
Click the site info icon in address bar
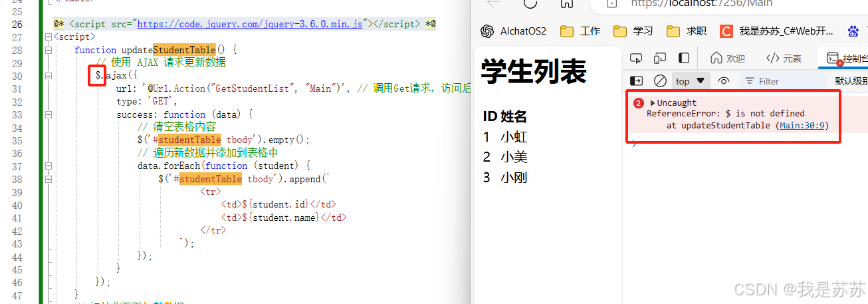tap(611, 3)
